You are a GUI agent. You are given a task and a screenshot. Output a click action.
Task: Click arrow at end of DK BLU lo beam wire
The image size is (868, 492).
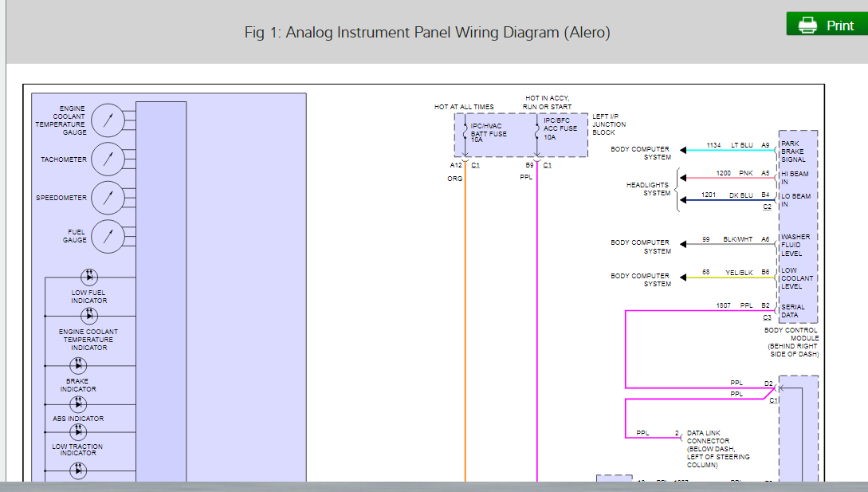pyautogui.click(x=683, y=200)
